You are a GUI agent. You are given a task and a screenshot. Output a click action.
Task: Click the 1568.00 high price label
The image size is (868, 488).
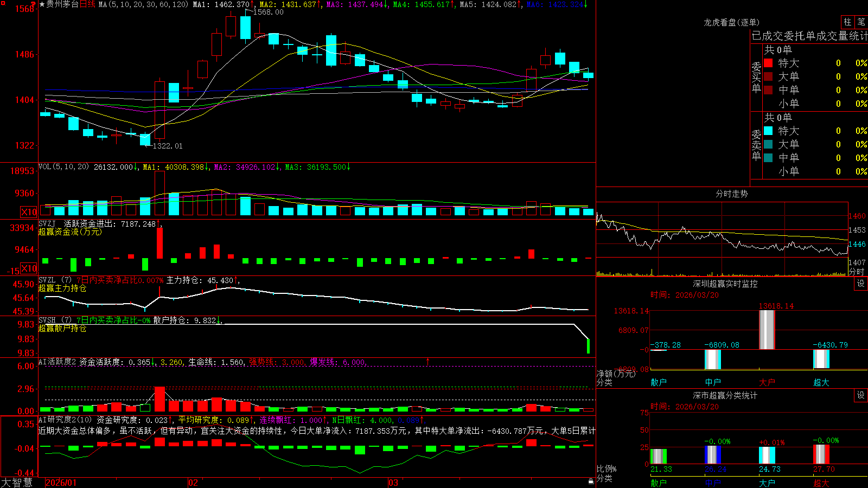coord(269,12)
